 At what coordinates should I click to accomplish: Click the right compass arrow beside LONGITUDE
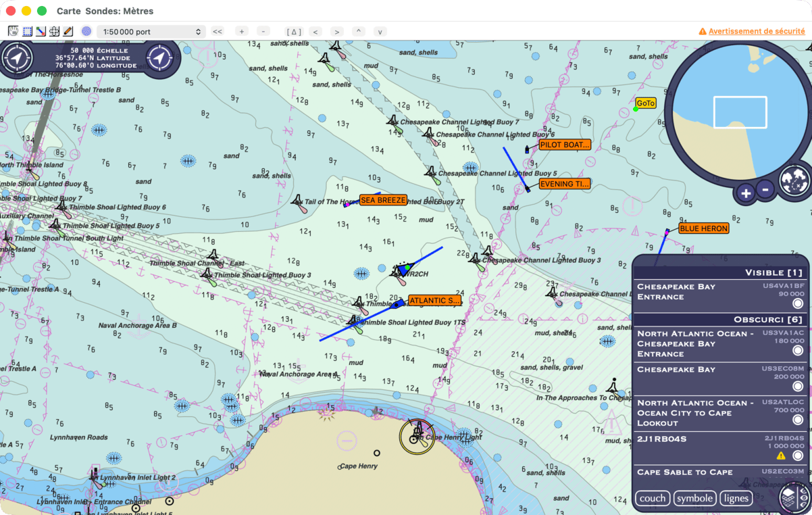pyautogui.click(x=160, y=58)
